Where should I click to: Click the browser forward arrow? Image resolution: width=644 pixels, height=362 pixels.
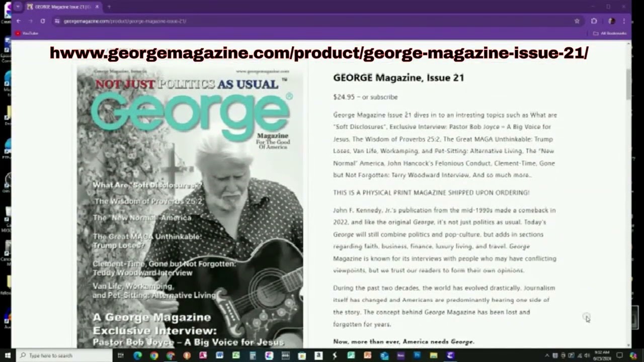coord(30,21)
